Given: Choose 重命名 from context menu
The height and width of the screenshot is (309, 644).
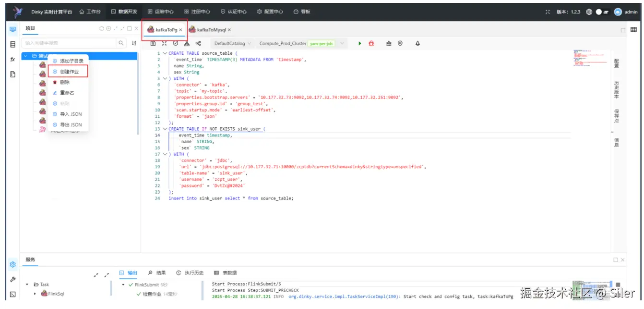Looking at the screenshot, I should [x=68, y=93].
